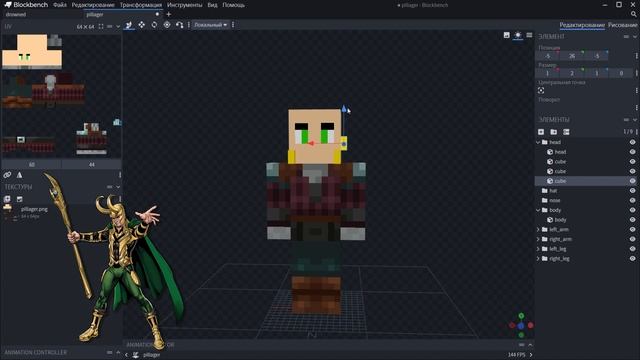Open the viewport hamburger menu
Viewport: 640px width, 360px height.
point(529,35)
